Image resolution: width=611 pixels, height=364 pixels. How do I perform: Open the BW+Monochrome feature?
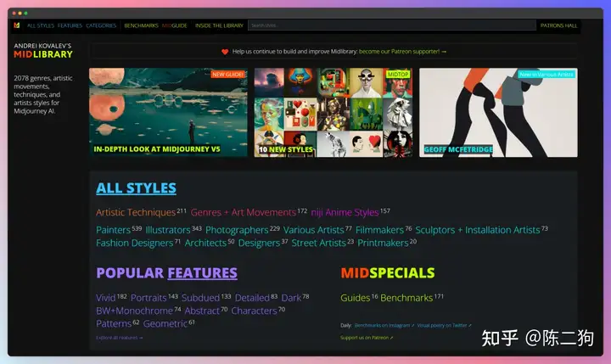pyautogui.click(x=134, y=311)
